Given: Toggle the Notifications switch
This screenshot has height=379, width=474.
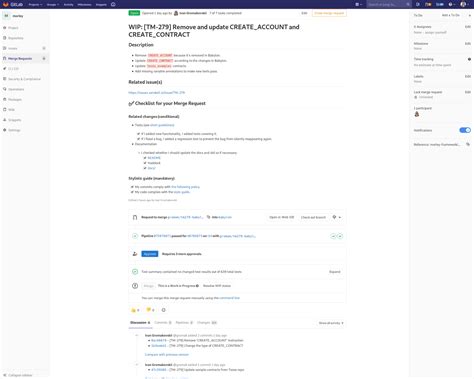Looking at the screenshot, I should (x=465, y=130).
